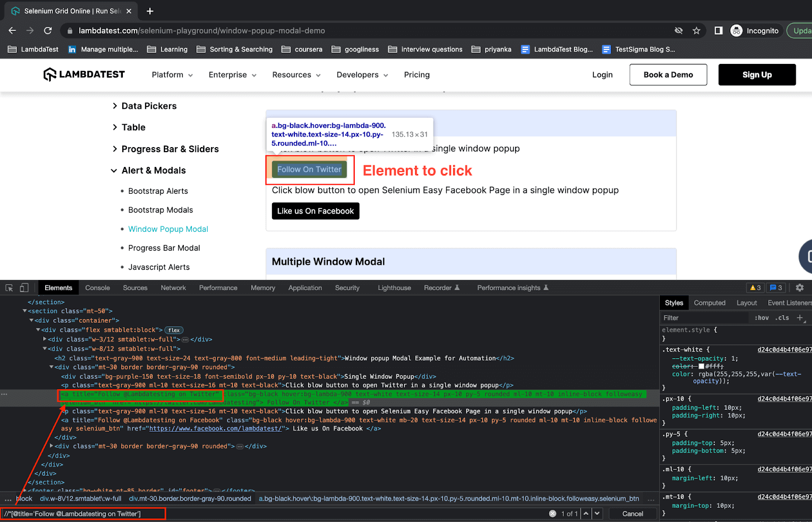Open the Performance tab

pyautogui.click(x=218, y=288)
